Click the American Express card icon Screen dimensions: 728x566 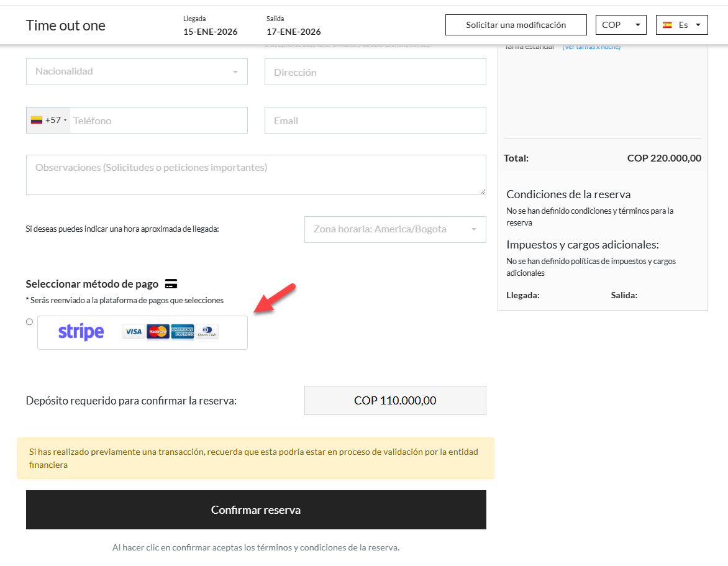[x=183, y=332]
